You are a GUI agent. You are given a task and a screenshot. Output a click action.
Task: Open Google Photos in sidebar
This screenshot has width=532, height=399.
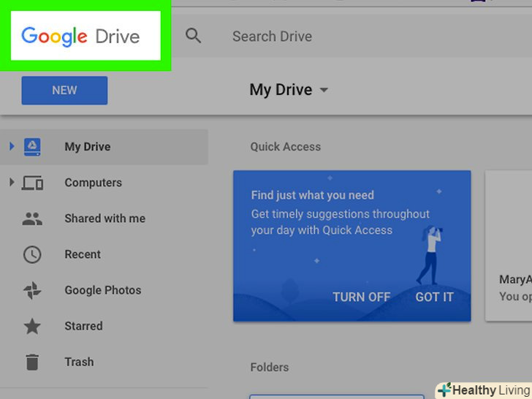click(x=104, y=290)
